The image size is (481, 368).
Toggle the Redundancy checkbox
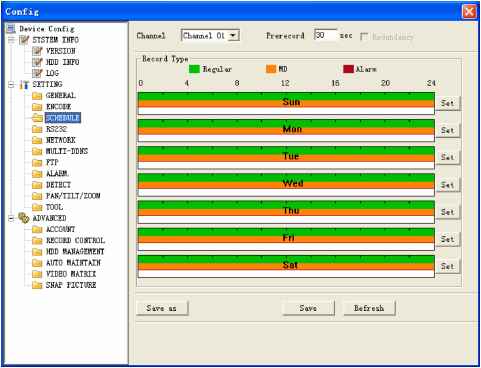364,36
